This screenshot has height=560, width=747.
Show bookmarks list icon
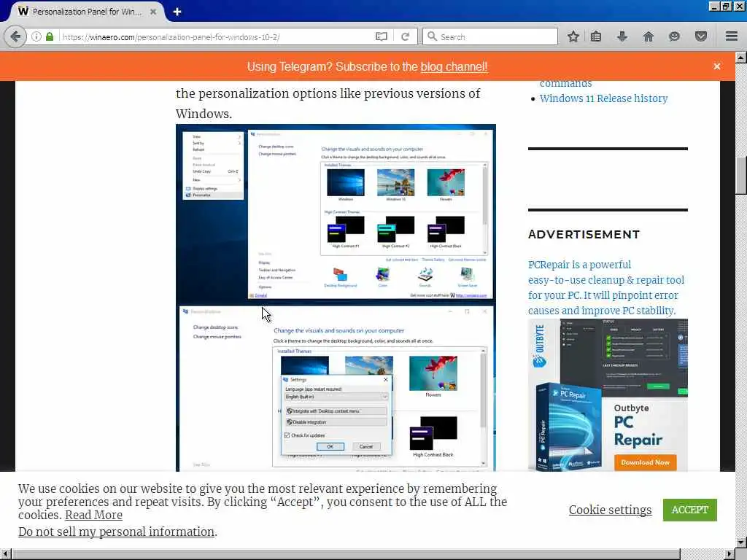tap(595, 36)
